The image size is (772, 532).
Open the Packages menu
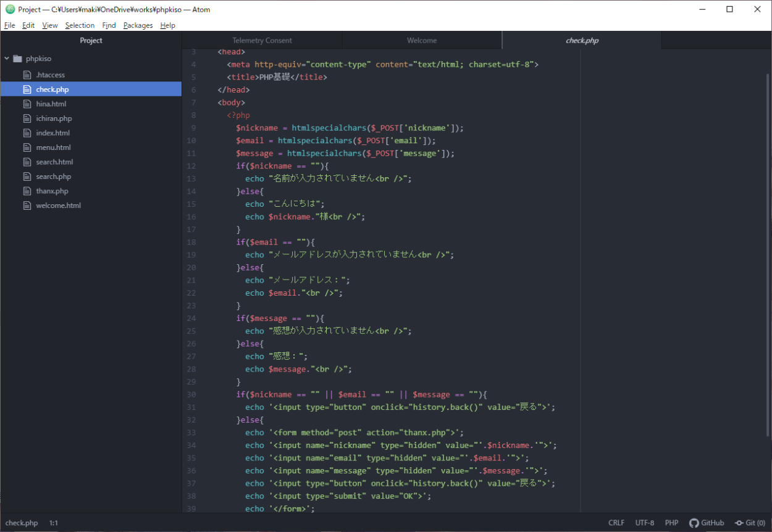click(136, 25)
